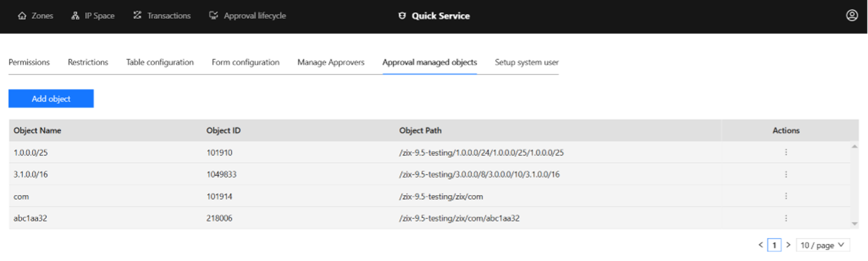Open the user account profile icon
The height and width of the screenshot is (261, 868).
click(851, 16)
